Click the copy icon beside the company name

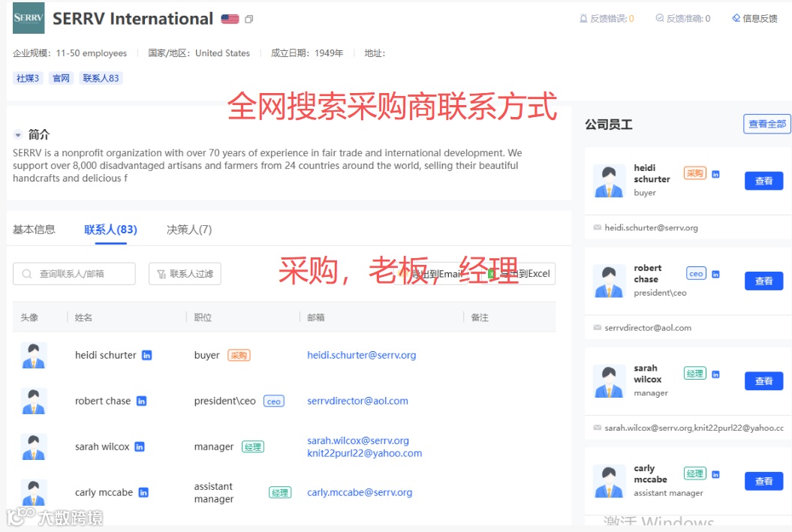(x=249, y=20)
